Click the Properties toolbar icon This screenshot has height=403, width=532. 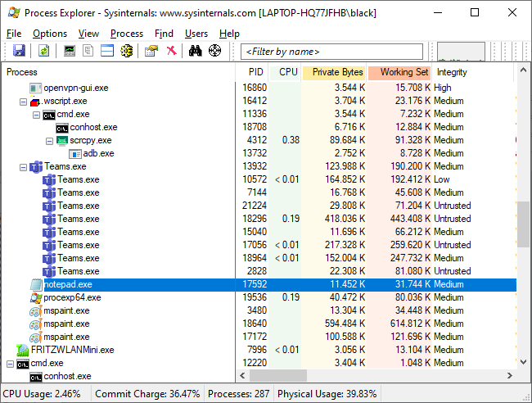click(x=151, y=51)
